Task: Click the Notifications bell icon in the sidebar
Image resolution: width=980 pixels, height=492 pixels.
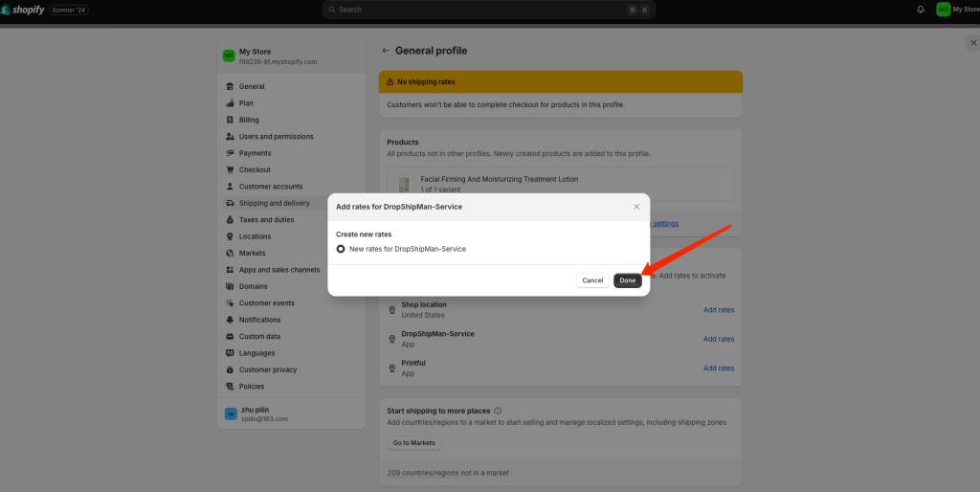Action: (x=230, y=320)
